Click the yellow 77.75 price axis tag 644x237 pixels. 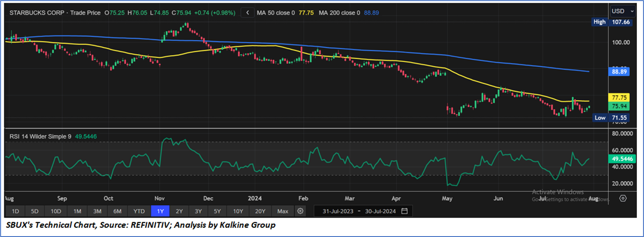[x=618, y=98]
